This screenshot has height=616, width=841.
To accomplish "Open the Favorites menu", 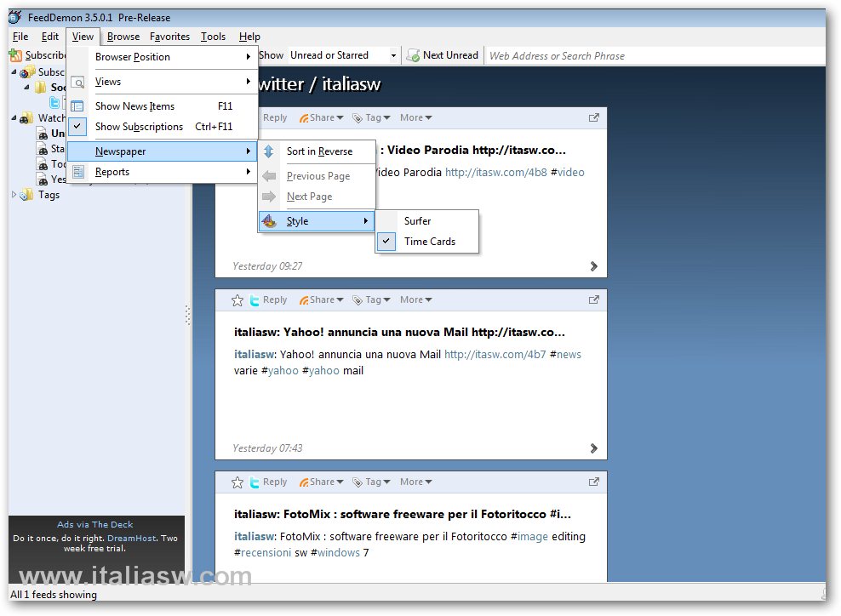I will coord(169,37).
